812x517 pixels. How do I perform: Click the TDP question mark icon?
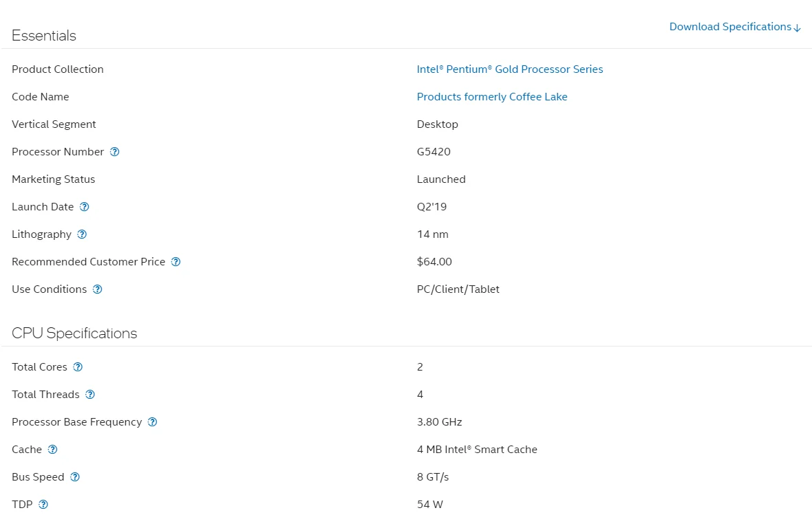click(43, 505)
